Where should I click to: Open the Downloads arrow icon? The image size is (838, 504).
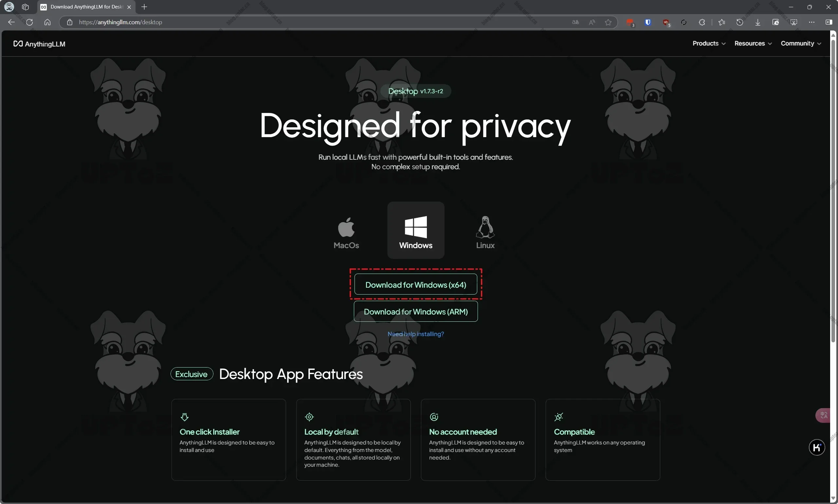757,22
